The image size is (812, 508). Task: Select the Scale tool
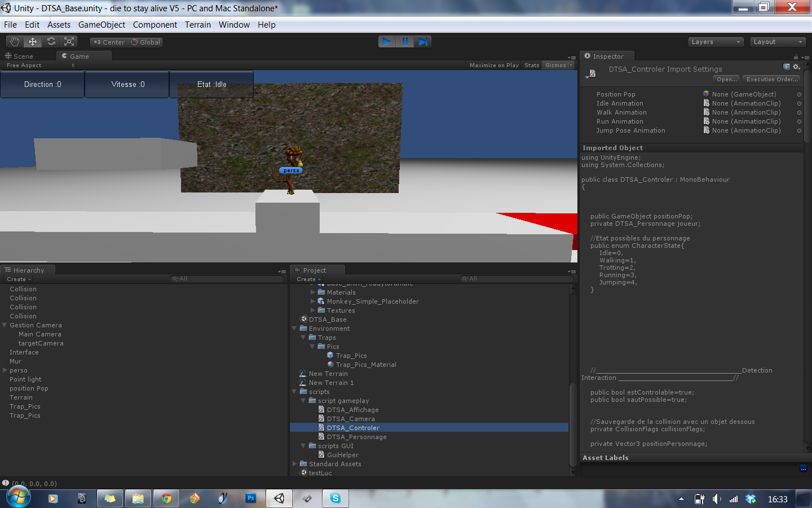(69, 42)
